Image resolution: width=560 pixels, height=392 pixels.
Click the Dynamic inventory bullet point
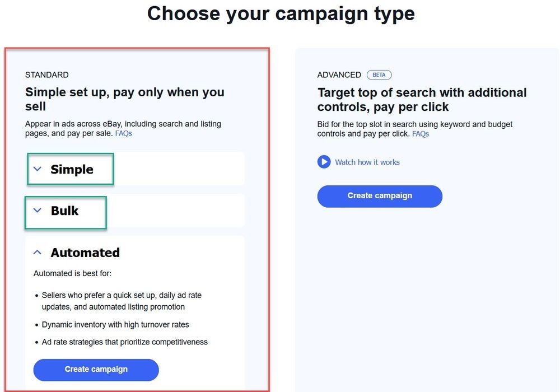115,325
